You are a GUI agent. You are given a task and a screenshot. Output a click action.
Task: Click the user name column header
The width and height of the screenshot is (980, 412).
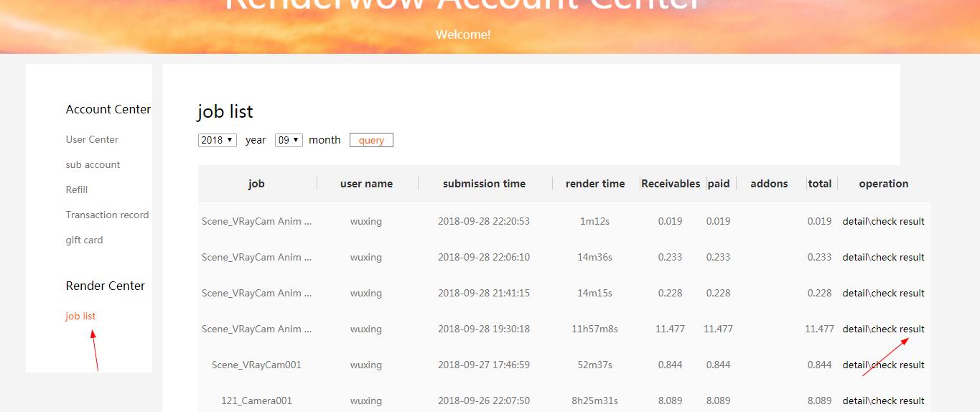(366, 184)
